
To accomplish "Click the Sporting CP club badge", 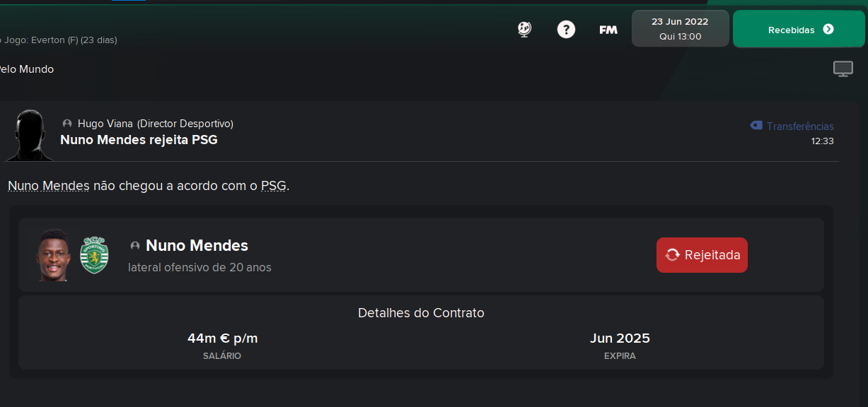I will tap(94, 256).
